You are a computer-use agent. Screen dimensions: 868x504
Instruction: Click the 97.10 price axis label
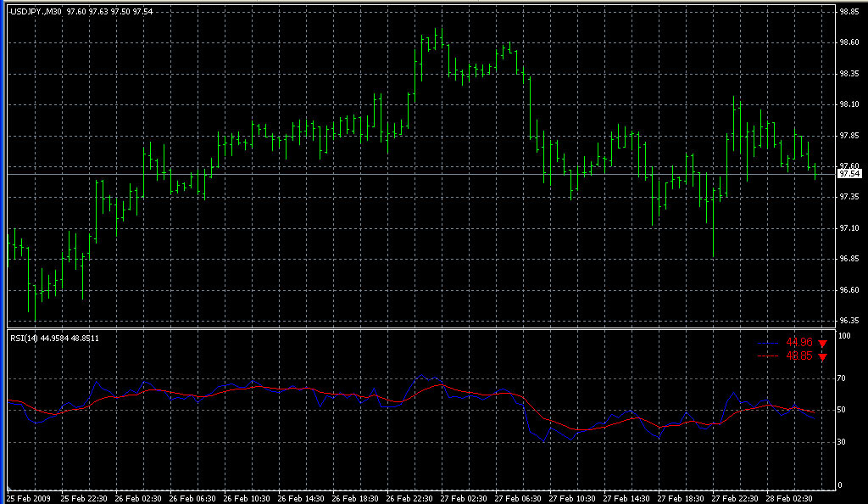849,227
